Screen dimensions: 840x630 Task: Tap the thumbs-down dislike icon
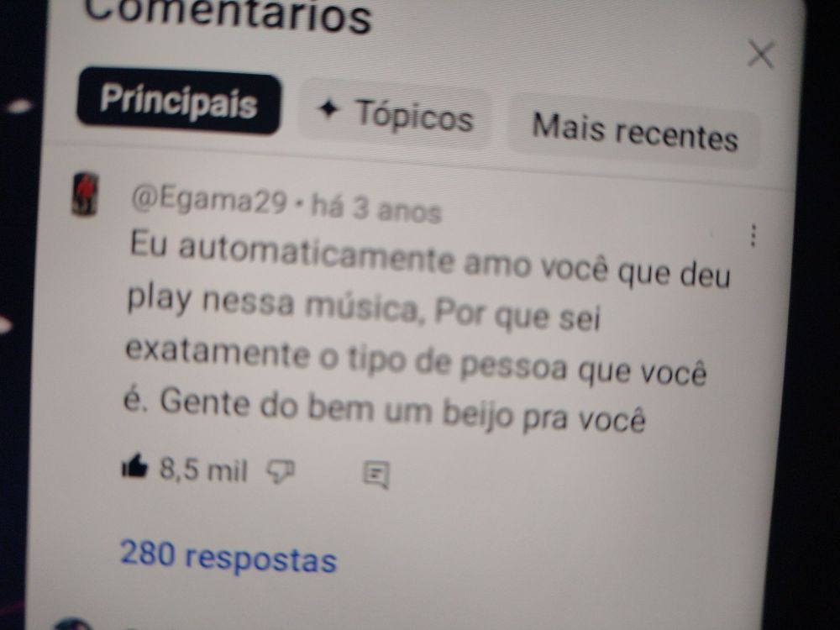(x=281, y=472)
